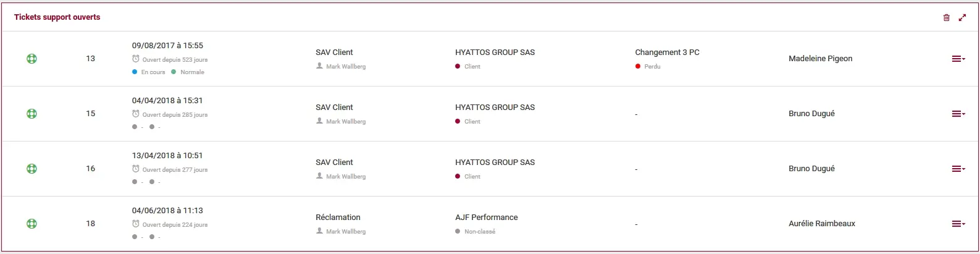Select contact Aurélie Raimbeaux

822,224
